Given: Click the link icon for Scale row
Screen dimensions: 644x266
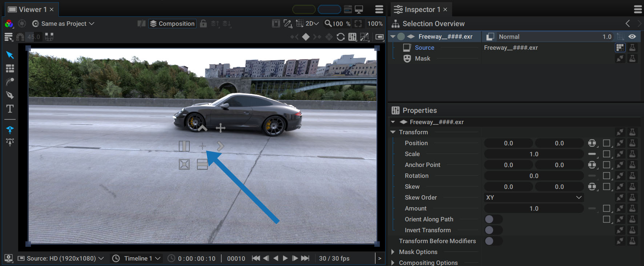Looking at the screenshot, I should point(620,154).
